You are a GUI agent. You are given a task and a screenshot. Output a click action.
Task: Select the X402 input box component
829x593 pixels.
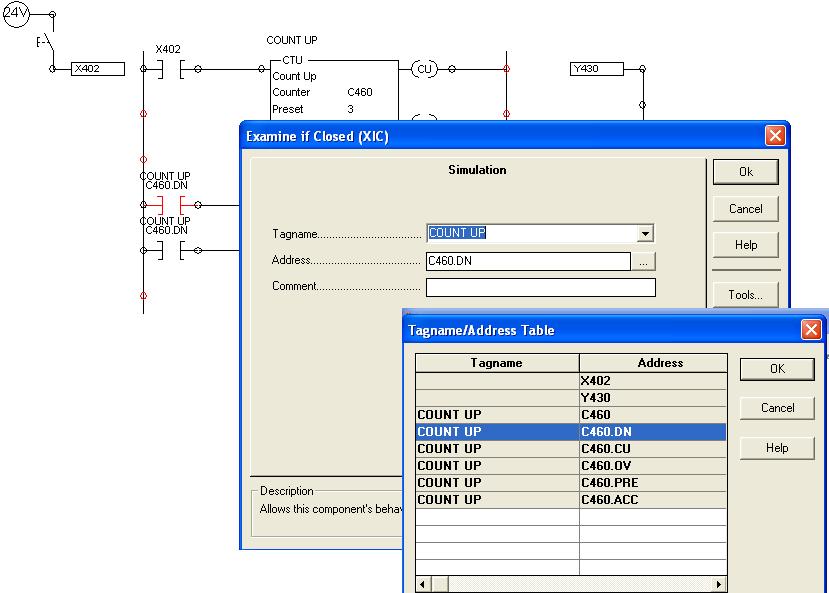(x=98, y=69)
